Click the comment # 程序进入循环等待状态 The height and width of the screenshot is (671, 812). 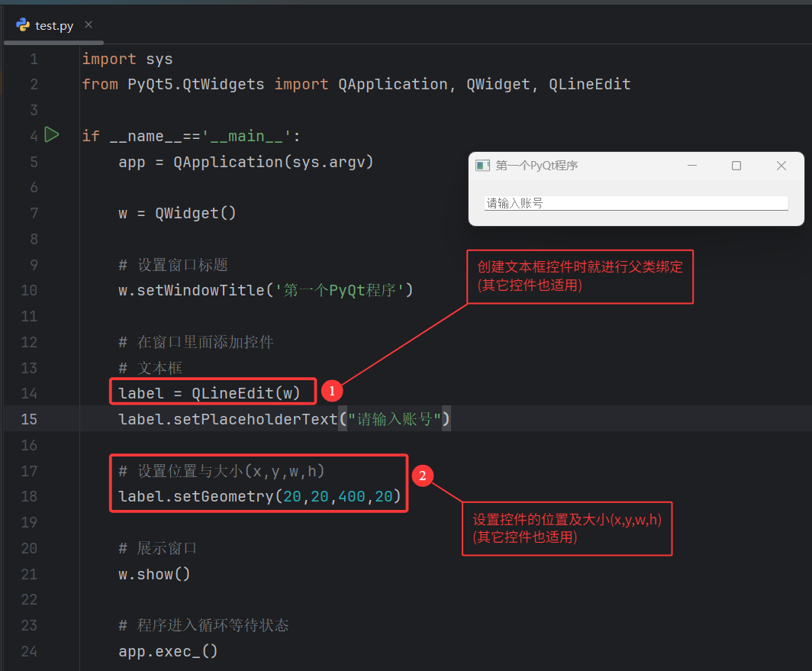pos(203,625)
